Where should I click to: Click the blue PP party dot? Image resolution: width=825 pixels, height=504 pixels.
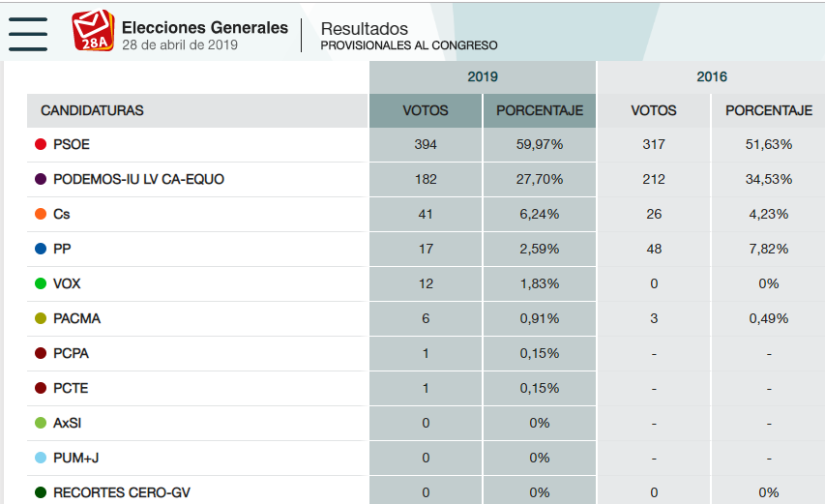(41, 249)
